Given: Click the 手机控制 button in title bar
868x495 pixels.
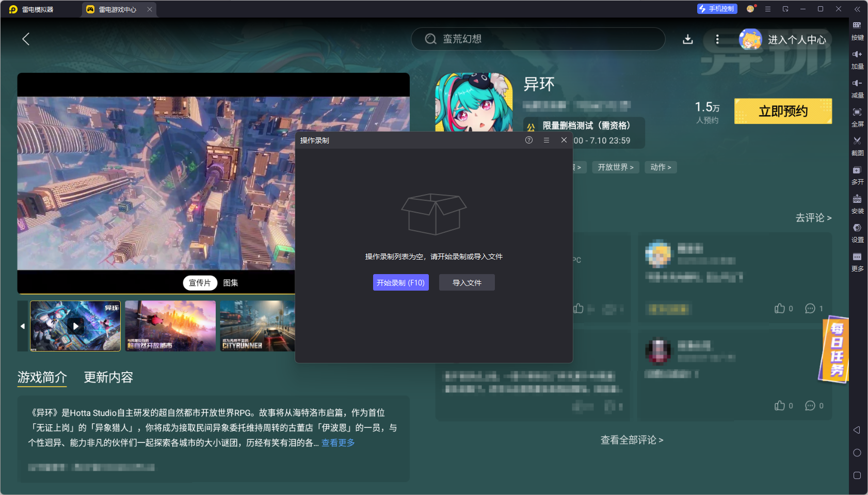Looking at the screenshot, I should coord(717,9).
